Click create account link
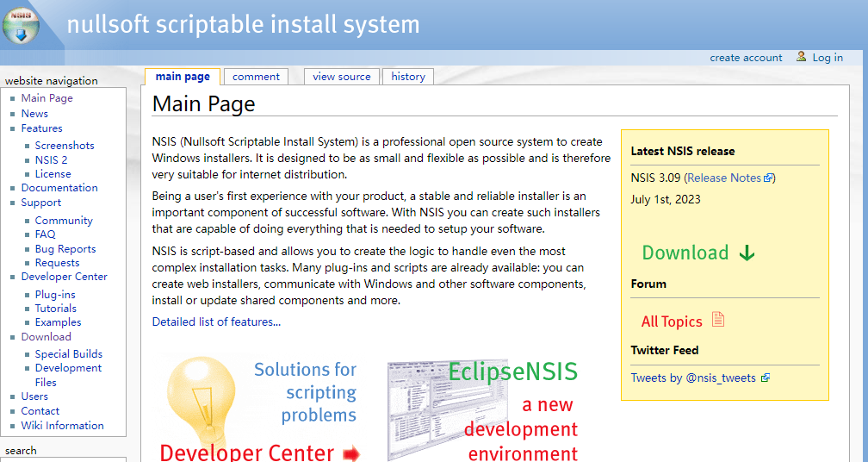Image resolution: width=868 pixels, height=462 pixels. pos(746,58)
